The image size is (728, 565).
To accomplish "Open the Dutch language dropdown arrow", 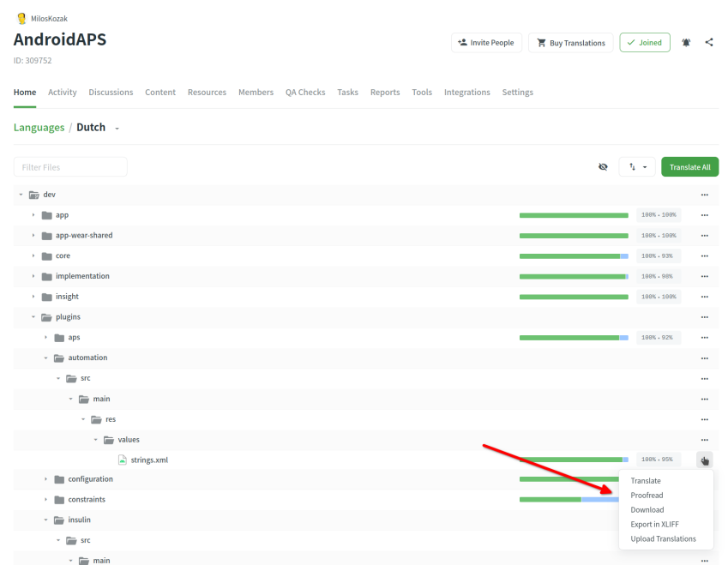I will [x=117, y=129].
